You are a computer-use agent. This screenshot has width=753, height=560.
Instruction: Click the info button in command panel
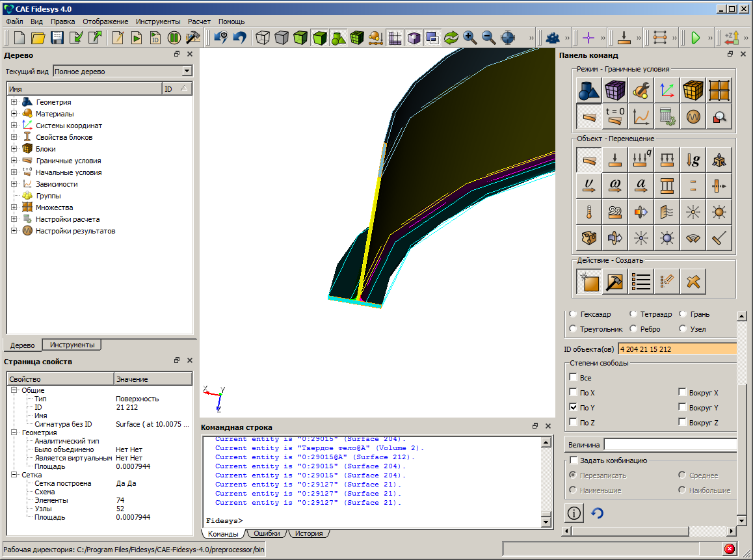(x=574, y=513)
